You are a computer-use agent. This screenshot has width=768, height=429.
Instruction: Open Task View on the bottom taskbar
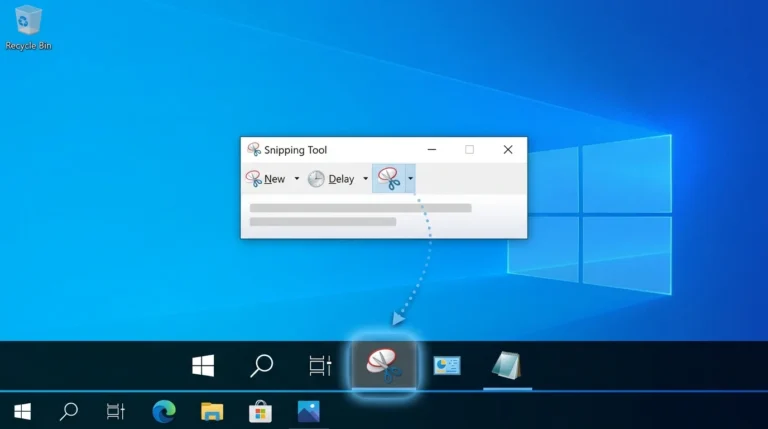click(x=116, y=411)
